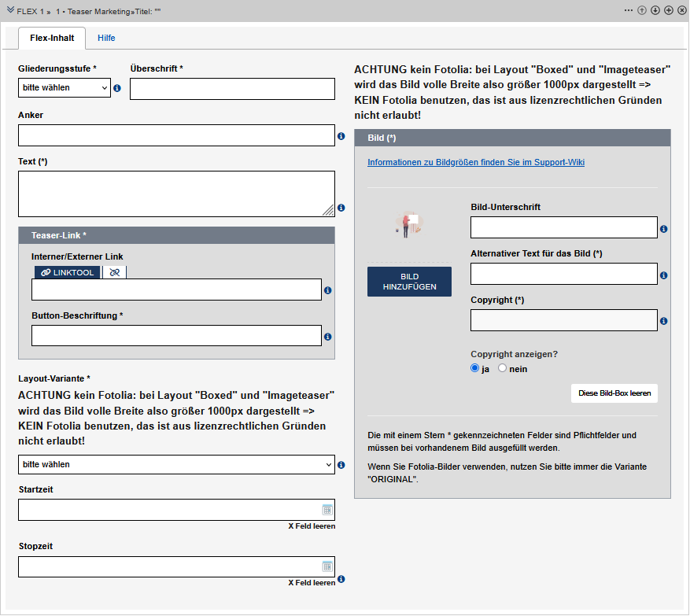Click into the Überschrift input field
Viewport: 690px width, 616px height.
232,89
